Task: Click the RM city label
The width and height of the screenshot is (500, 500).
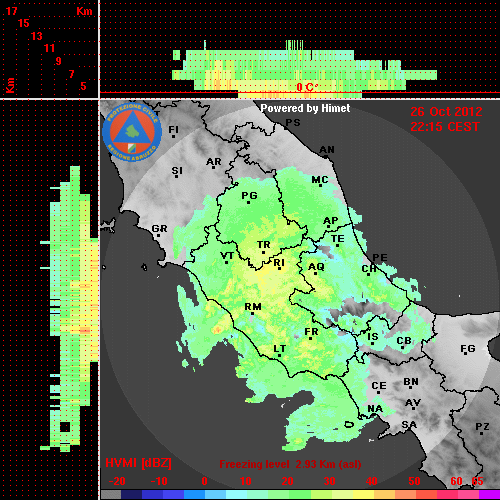Action: [x=253, y=307]
